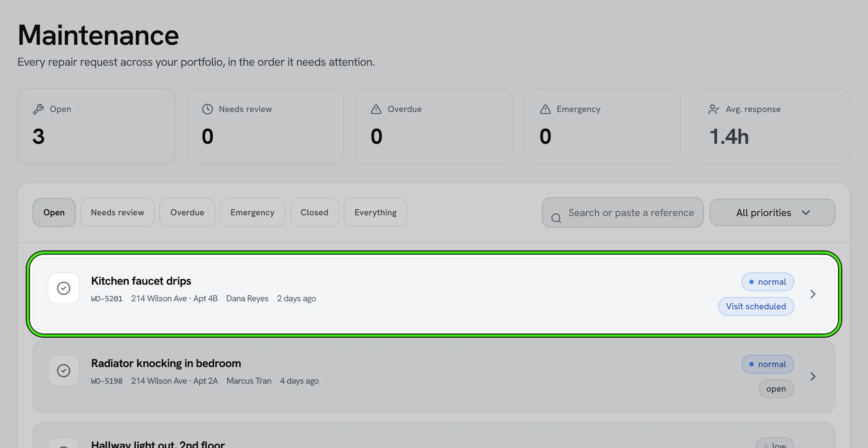Click the Search or paste a reference field
The height and width of the screenshot is (448, 868).
622,212
